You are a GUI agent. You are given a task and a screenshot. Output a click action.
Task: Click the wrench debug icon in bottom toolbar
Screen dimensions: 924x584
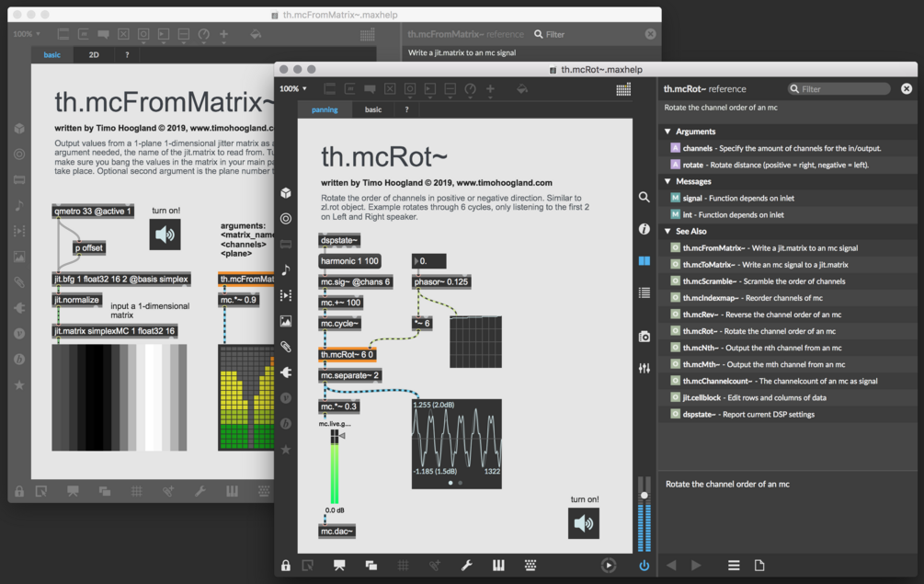[x=467, y=566]
